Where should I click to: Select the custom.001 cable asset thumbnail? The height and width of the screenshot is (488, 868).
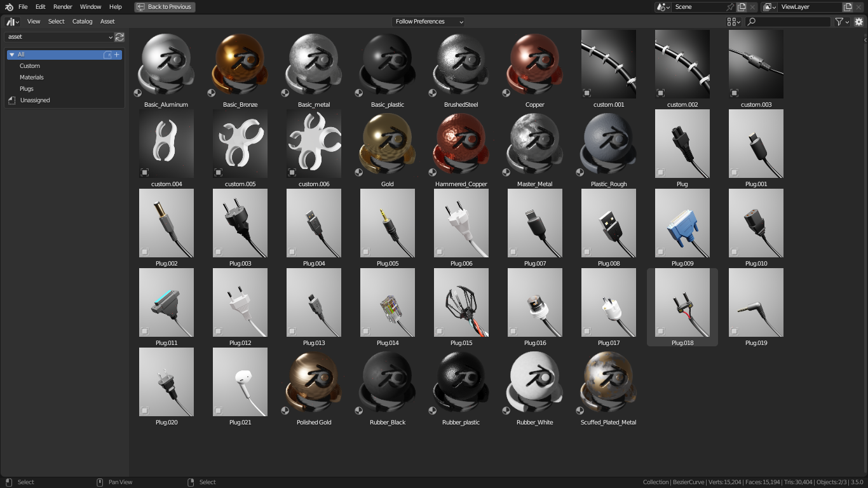(x=608, y=64)
